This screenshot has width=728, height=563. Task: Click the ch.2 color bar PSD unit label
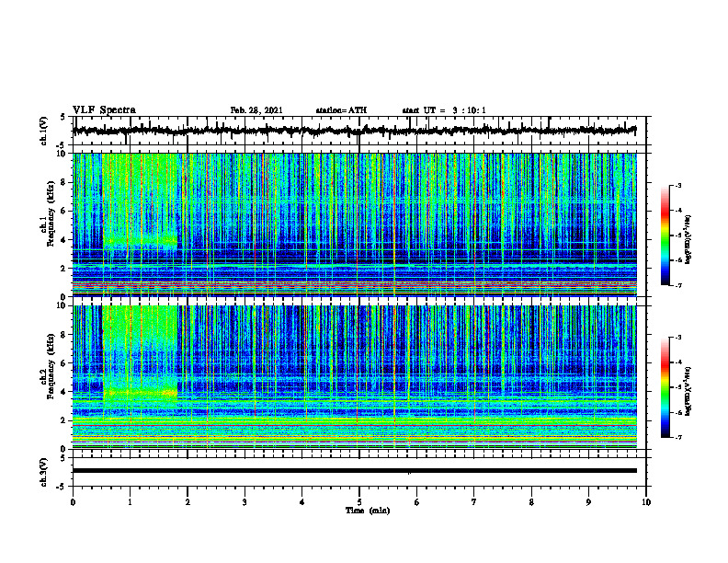[x=688, y=391]
